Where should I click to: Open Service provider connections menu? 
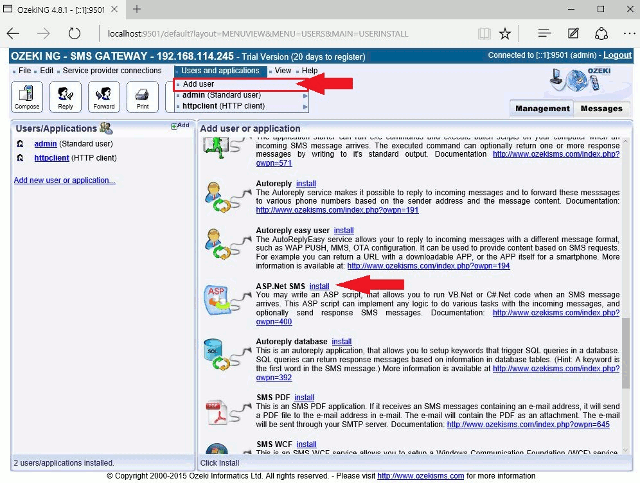[112, 70]
